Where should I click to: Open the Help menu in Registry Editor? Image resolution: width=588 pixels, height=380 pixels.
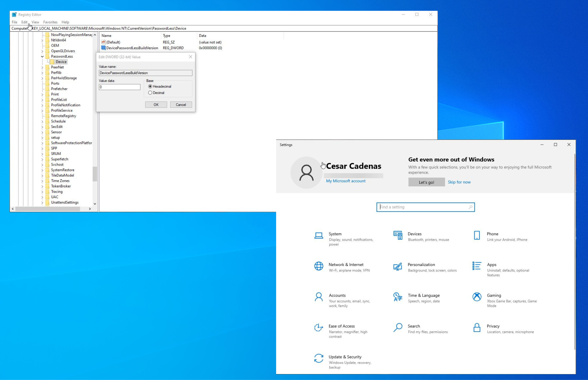[65, 22]
